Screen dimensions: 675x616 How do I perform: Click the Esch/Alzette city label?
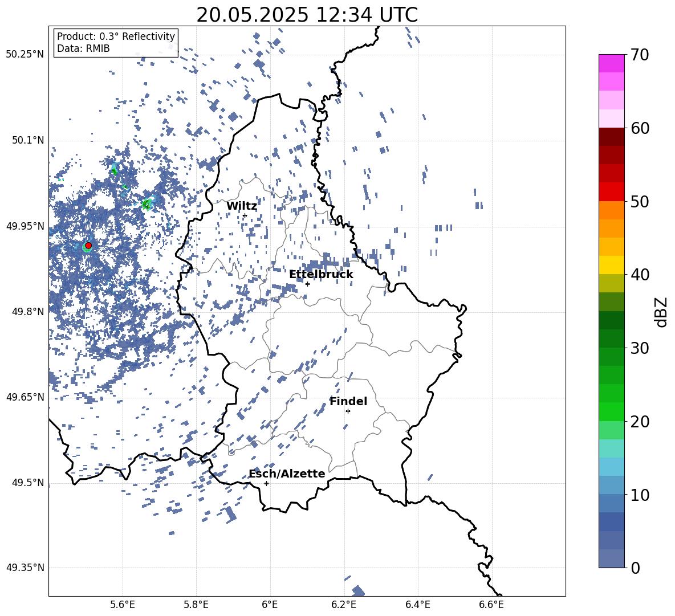[287, 474]
